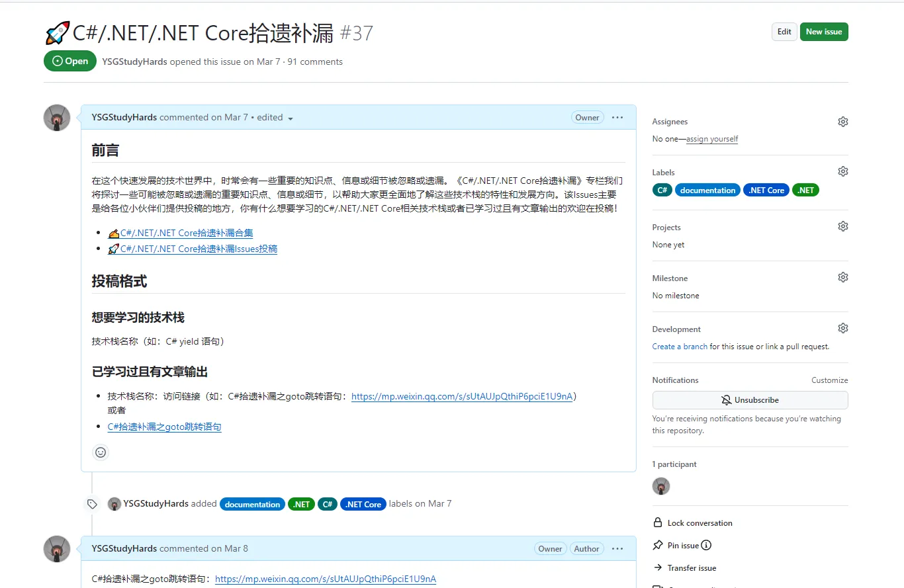The width and height of the screenshot is (904, 588).
Task: Click the documentation label in the sidebar
Action: [707, 190]
